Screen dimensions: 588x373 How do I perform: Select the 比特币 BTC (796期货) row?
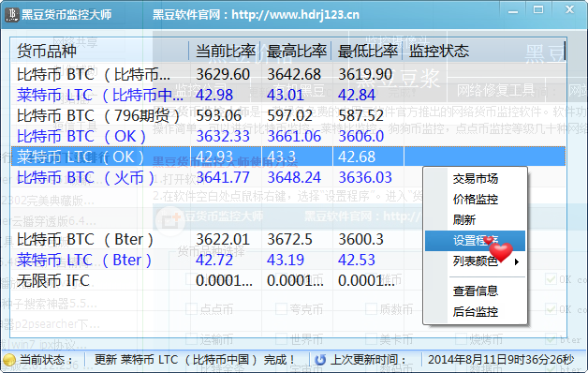(288, 115)
